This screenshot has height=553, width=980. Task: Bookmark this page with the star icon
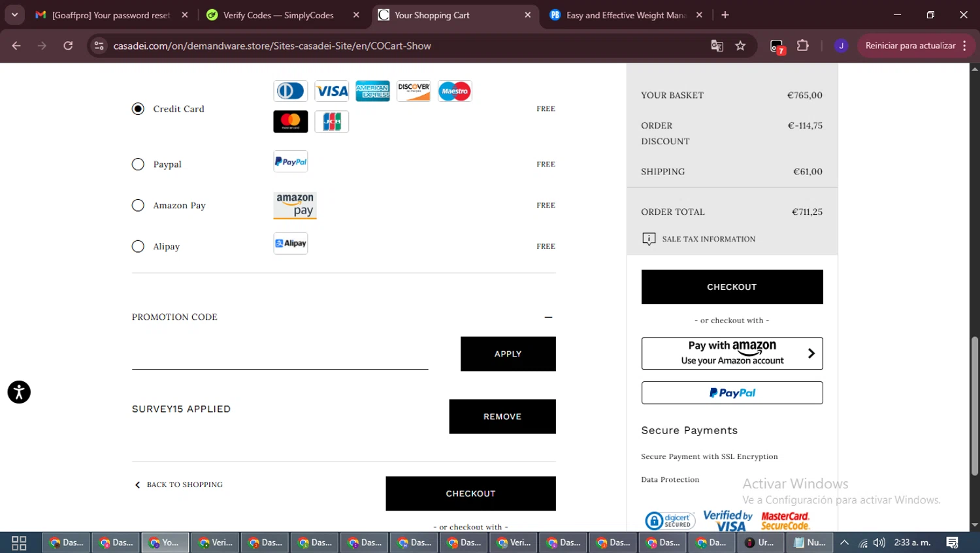(x=740, y=46)
